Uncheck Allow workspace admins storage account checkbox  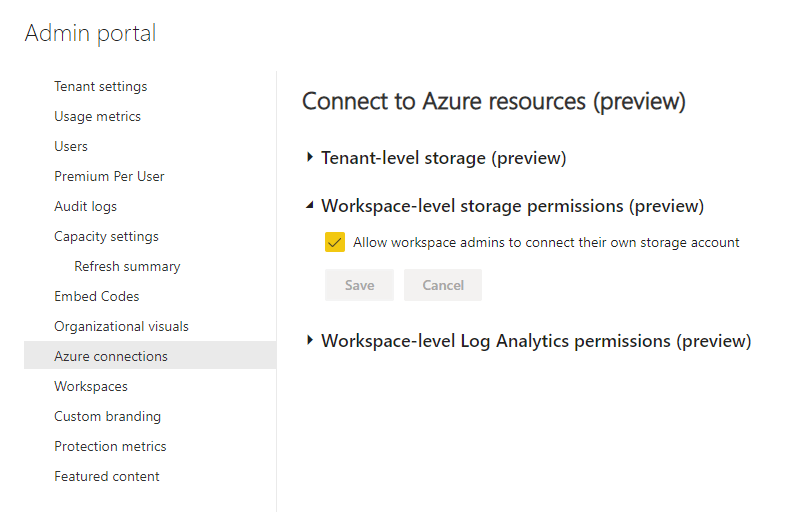[x=335, y=243]
